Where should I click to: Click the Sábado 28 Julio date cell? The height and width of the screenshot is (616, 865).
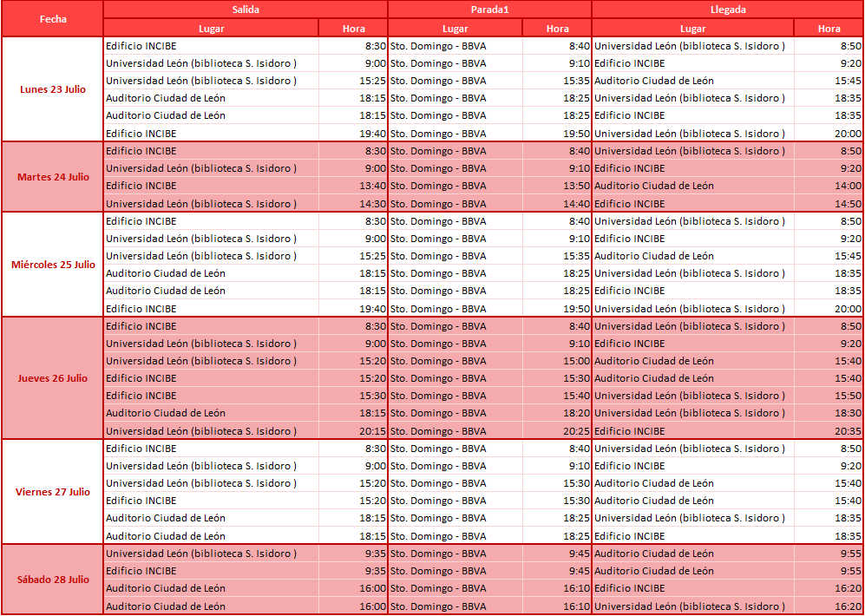(53, 580)
